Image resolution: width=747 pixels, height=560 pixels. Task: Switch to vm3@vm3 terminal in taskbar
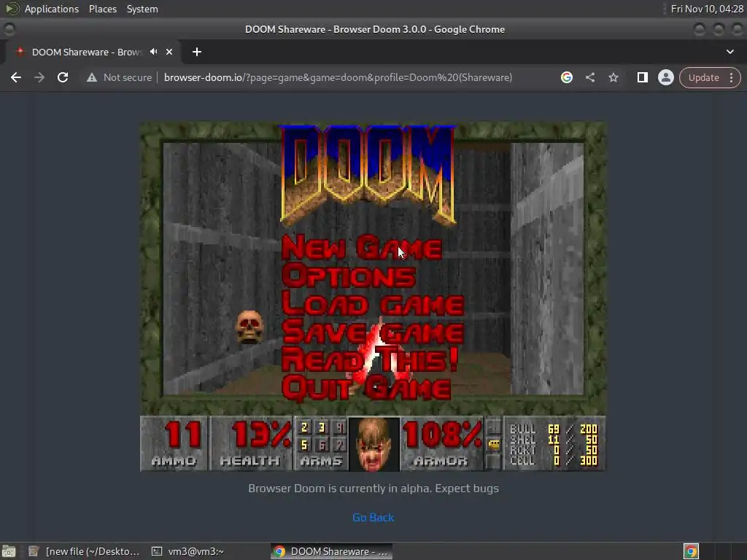click(x=188, y=551)
